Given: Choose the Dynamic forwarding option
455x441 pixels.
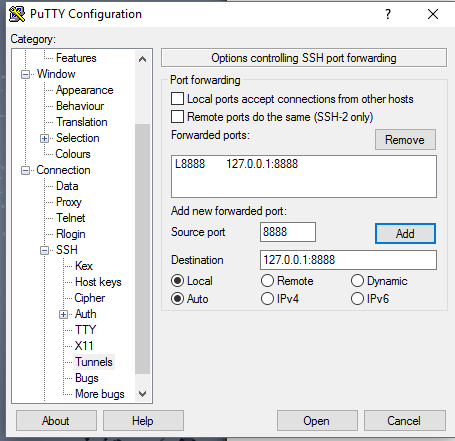Looking at the screenshot, I should click(357, 281).
